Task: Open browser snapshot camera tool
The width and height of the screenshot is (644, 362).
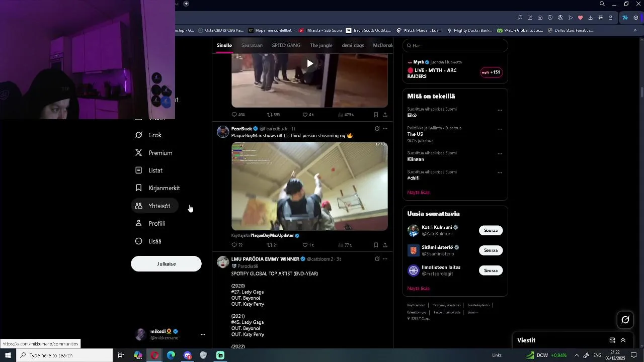Action: coord(540,18)
